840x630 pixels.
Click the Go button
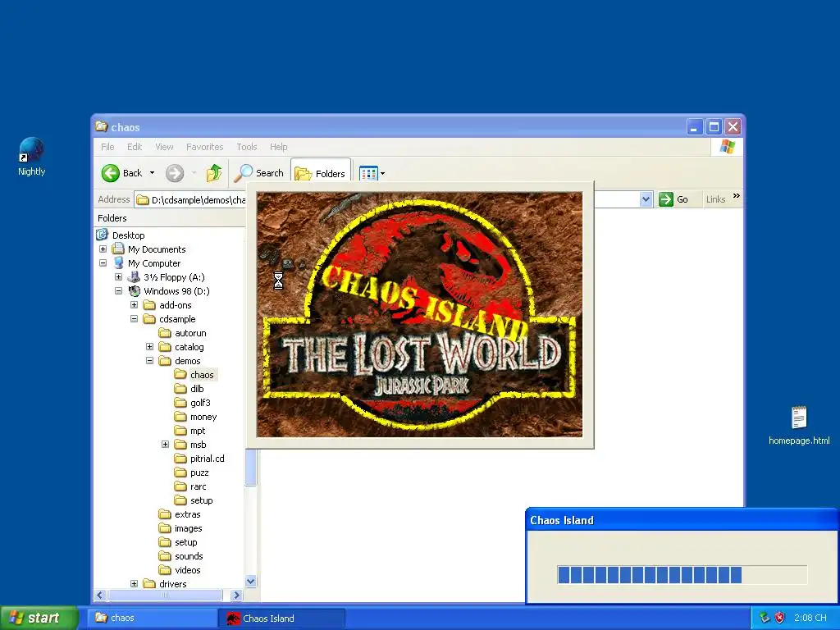tap(674, 199)
